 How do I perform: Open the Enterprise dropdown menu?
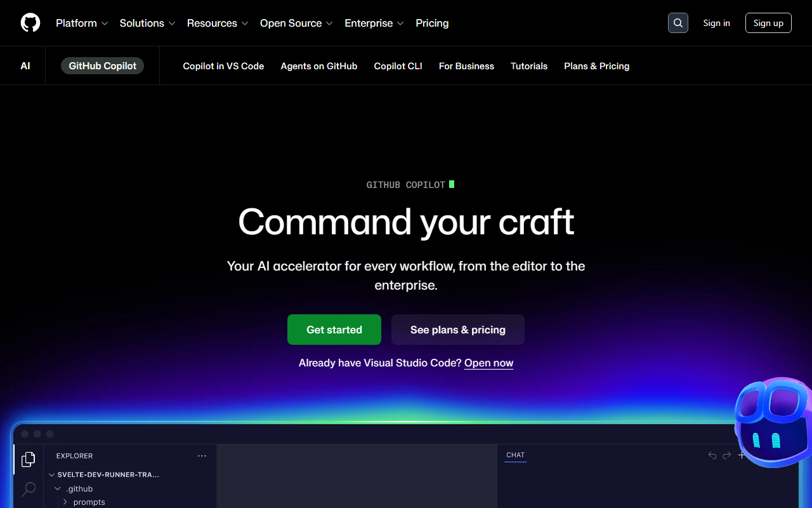[374, 23]
